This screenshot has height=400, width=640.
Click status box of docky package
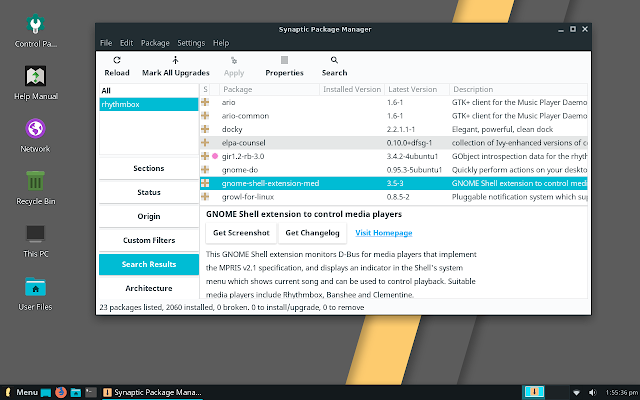coord(205,129)
